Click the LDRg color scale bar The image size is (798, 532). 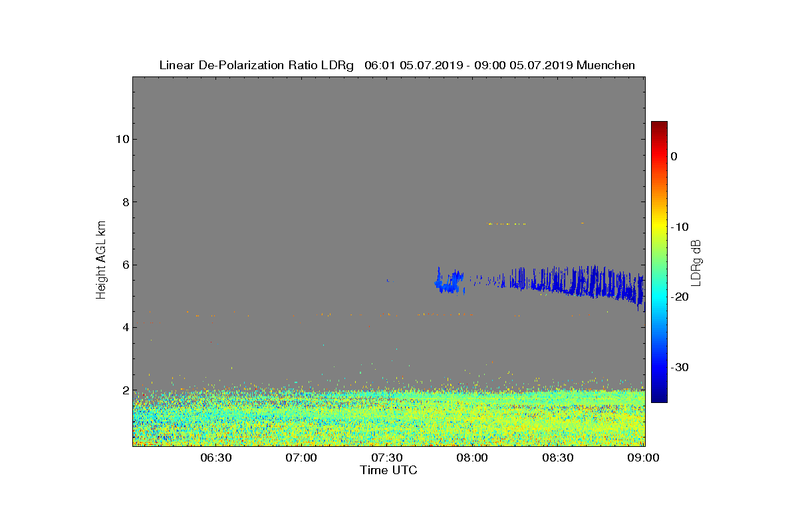[x=659, y=262]
